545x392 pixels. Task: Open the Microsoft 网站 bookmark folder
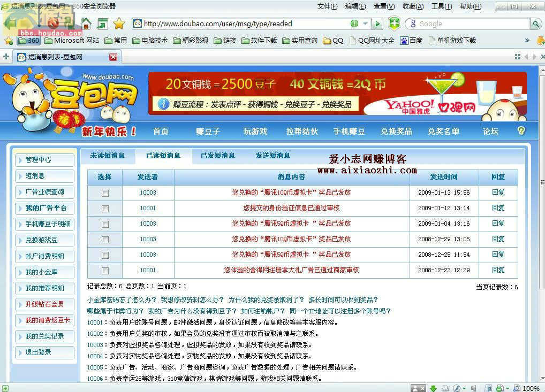tap(72, 41)
